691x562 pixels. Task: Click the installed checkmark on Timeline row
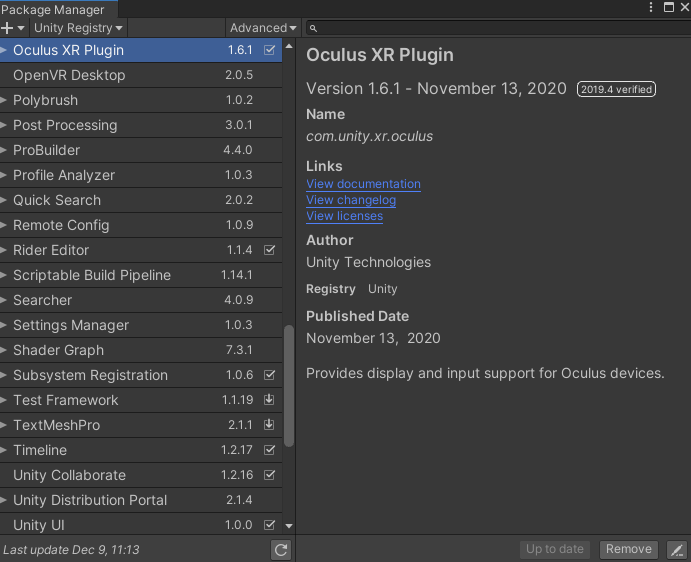click(x=269, y=450)
